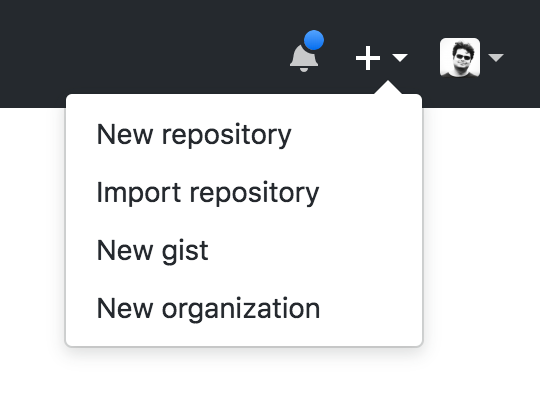Choose Import repository
Image resolution: width=540 pixels, height=404 pixels.
pyautogui.click(x=244, y=193)
